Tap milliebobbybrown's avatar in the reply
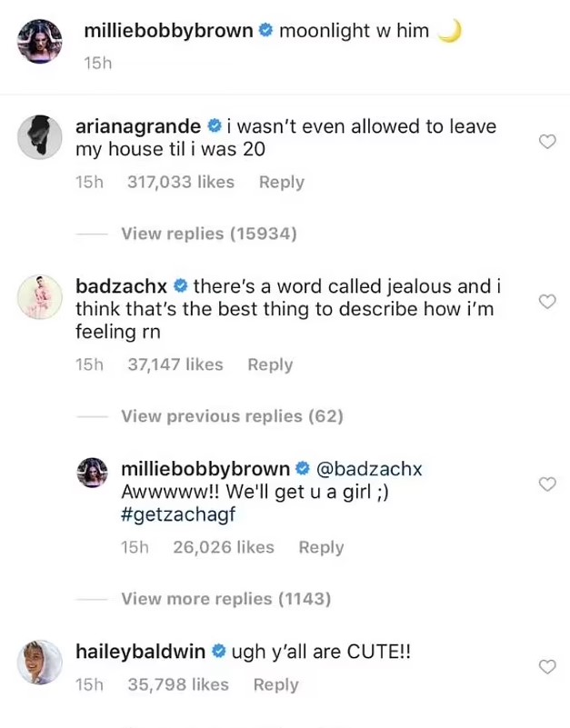Viewport: 570px width, 728px height. coord(93,474)
